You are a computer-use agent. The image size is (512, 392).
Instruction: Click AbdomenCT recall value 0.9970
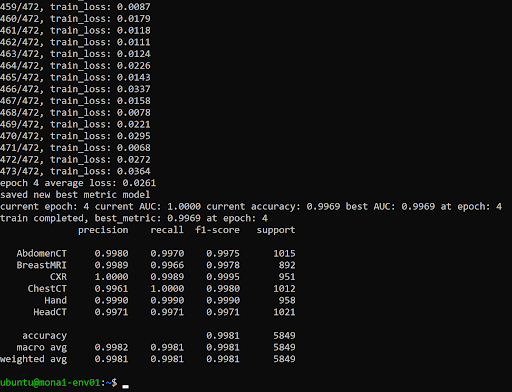pyautogui.click(x=167, y=254)
